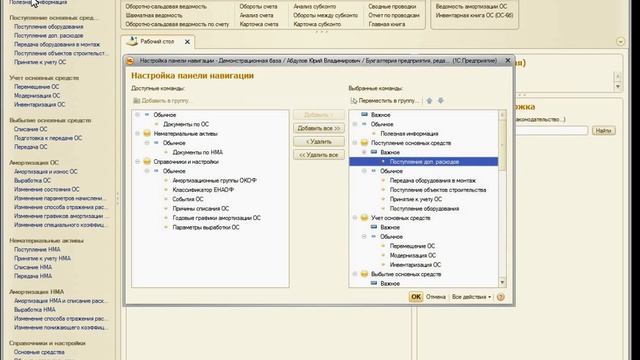Click the search input field next to Найти
The width and height of the screenshot is (640, 360).
click(x=551, y=131)
